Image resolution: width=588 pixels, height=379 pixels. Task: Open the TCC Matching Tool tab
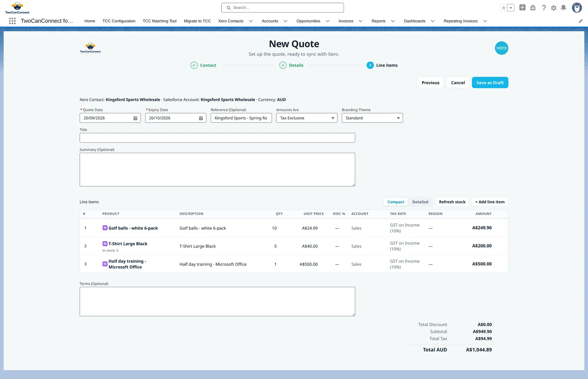point(159,21)
